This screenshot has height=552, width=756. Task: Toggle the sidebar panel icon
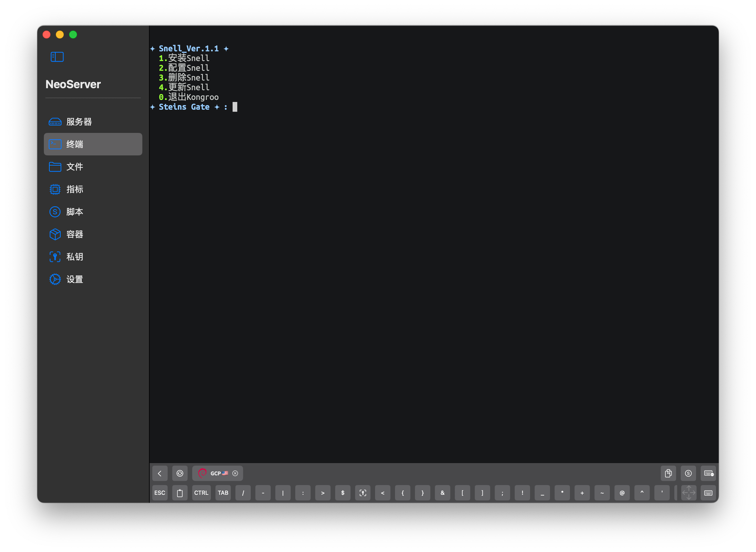(x=57, y=57)
